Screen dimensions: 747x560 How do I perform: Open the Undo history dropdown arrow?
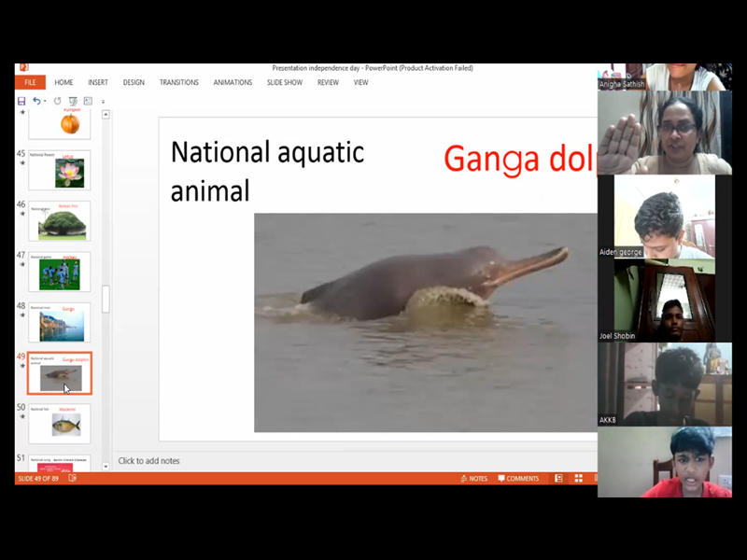[45, 101]
